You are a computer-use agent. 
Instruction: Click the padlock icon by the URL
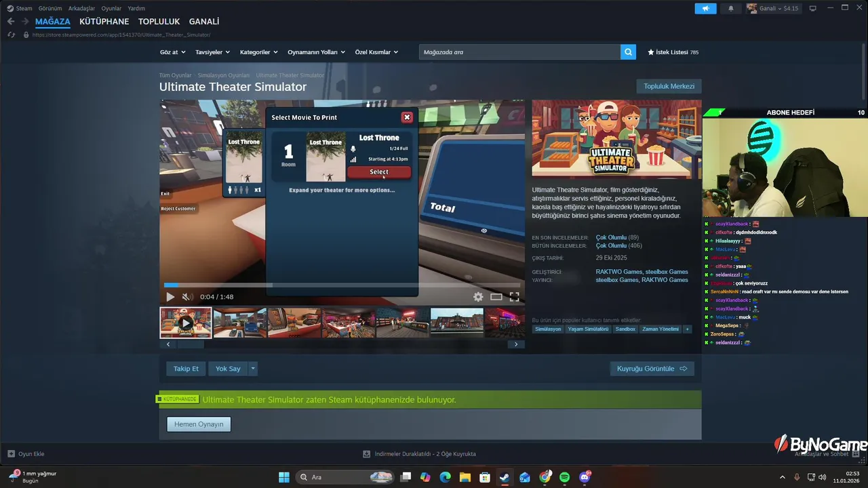pos(26,35)
